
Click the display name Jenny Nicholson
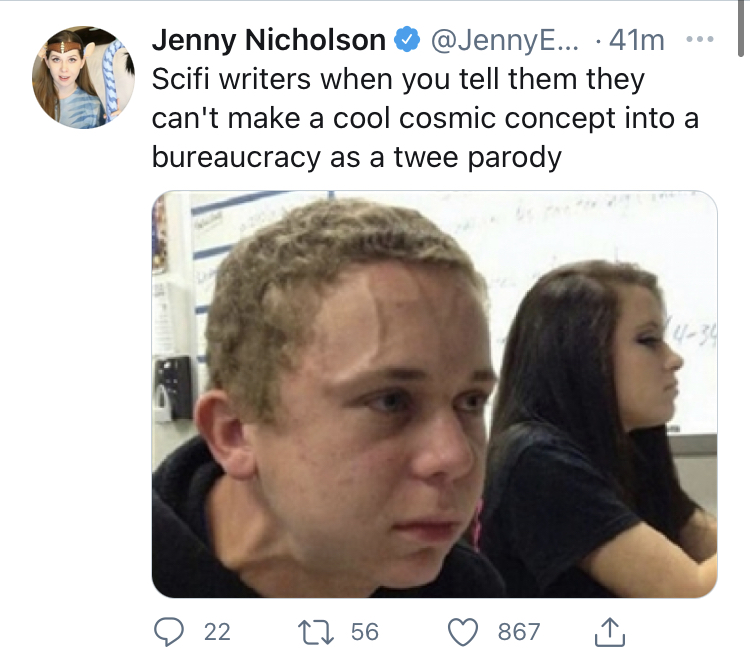pos(268,40)
